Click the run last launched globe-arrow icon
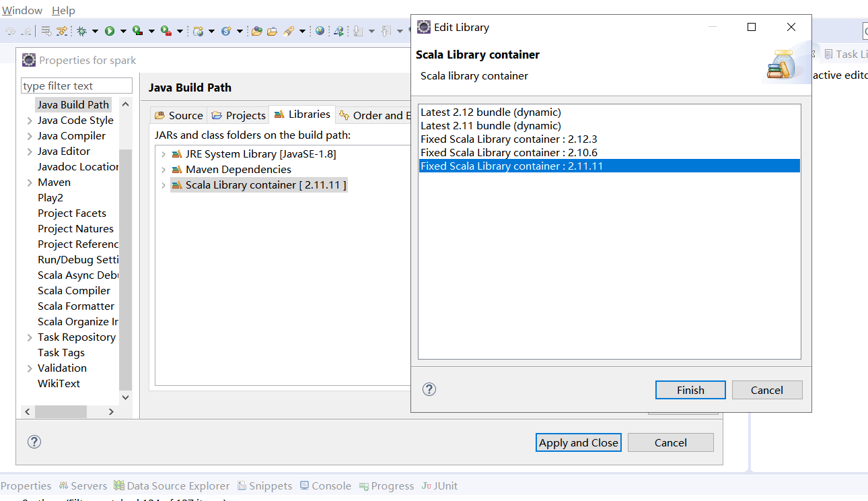Image resolution: width=868 pixels, height=501 pixels. (x=339, y=31)
